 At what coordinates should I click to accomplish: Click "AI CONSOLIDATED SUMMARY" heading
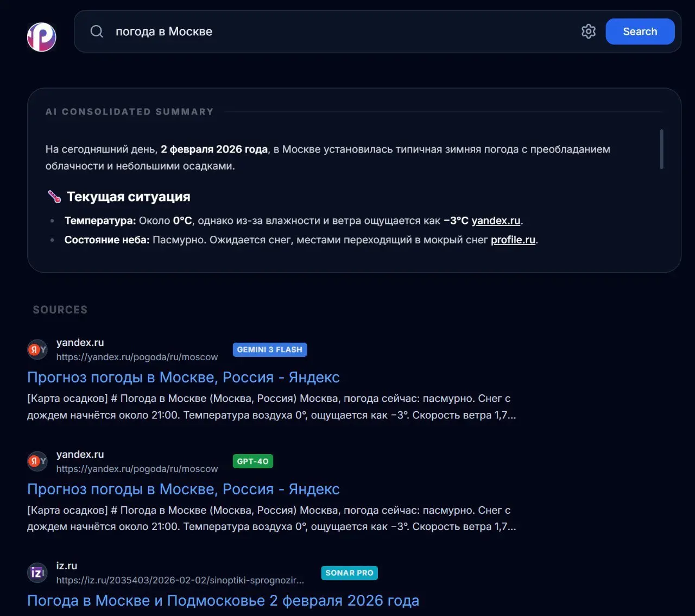(x=130, y=111)
